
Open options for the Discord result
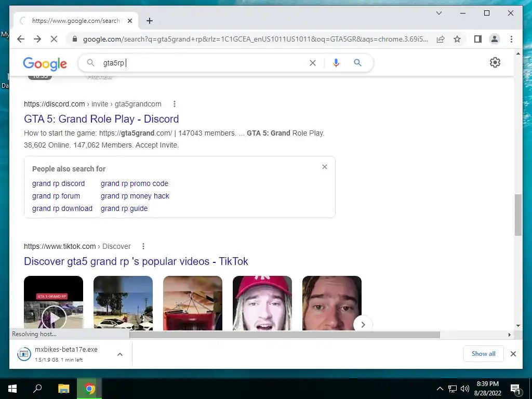point(175,104)
